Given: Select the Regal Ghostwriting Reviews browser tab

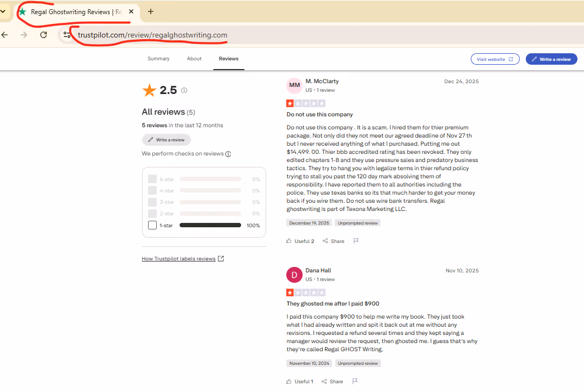Looking at the screenshot, I should 76,12.
